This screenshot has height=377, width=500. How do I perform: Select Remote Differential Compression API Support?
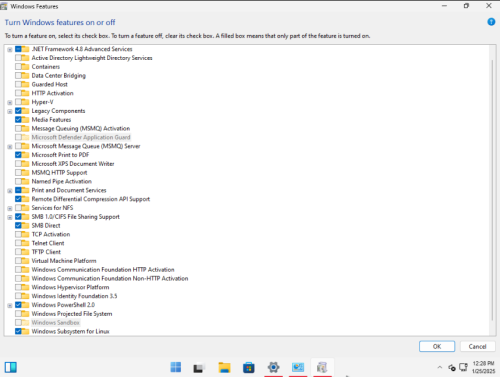tap(91, 199)
